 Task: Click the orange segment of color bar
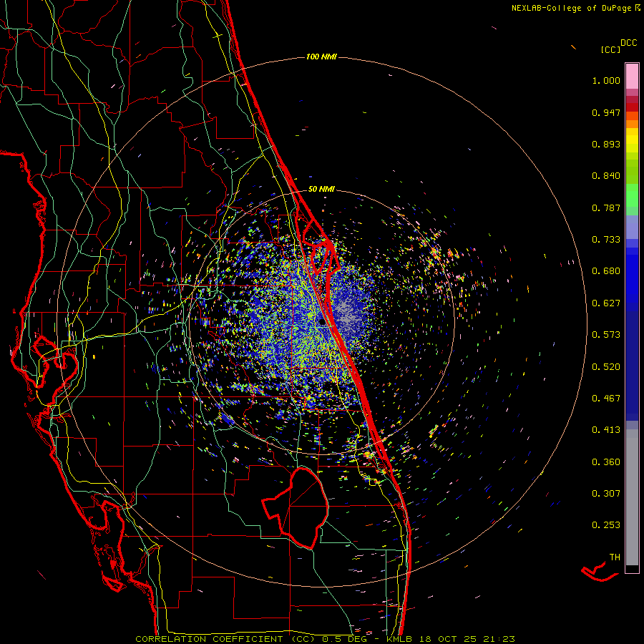(632, 124)
